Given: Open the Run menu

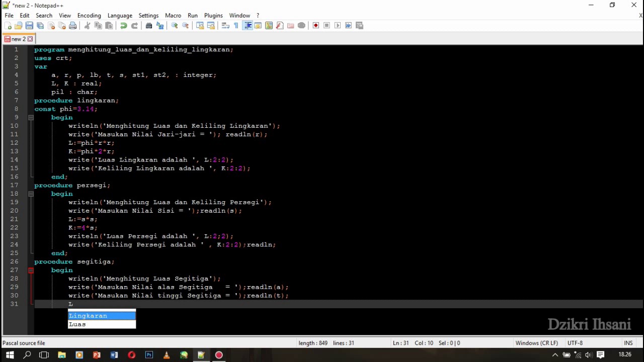Looking at the screenshot, I should 193,16.
